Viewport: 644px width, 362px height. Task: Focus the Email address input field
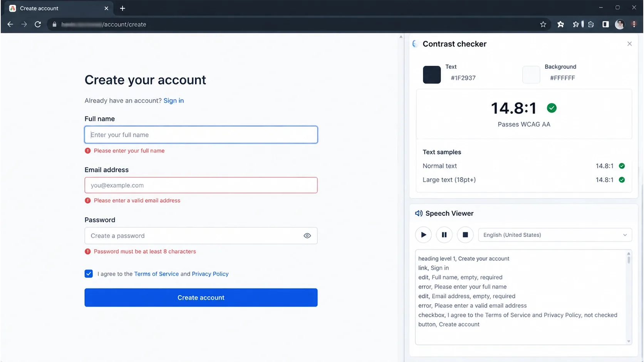click(201, 185)
